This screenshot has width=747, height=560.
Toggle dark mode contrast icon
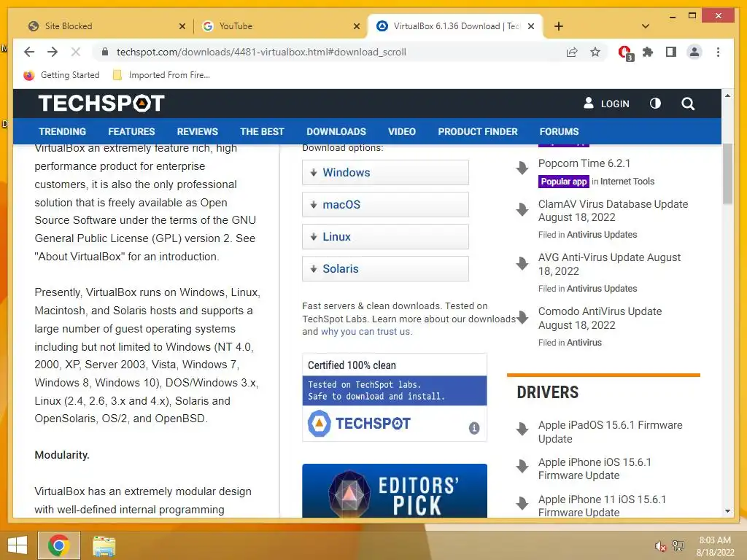coord(656,104)
